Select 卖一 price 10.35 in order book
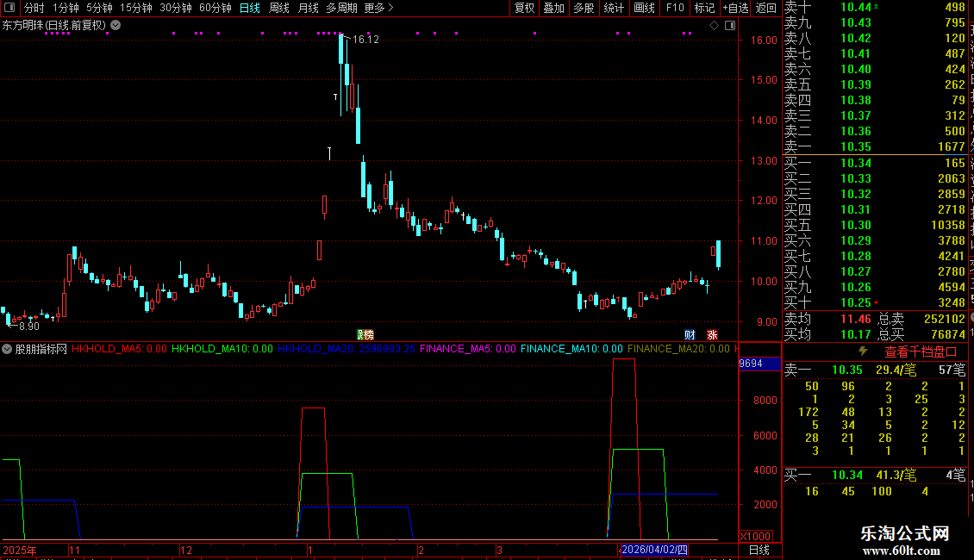 tap(856, 147)
